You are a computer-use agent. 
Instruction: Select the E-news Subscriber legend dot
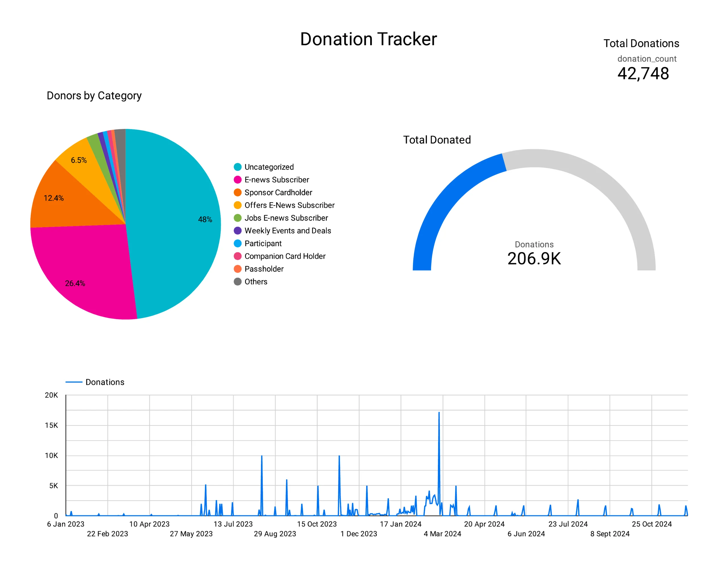coord(238,180)
